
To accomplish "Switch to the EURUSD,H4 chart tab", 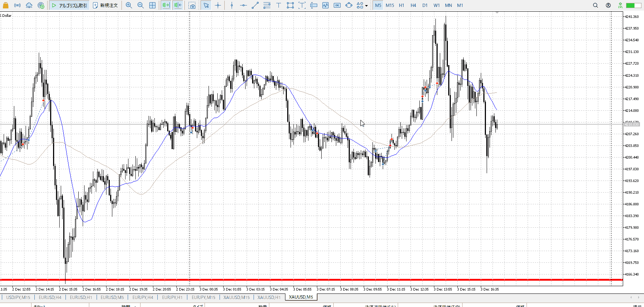I will tap(50, 297).
